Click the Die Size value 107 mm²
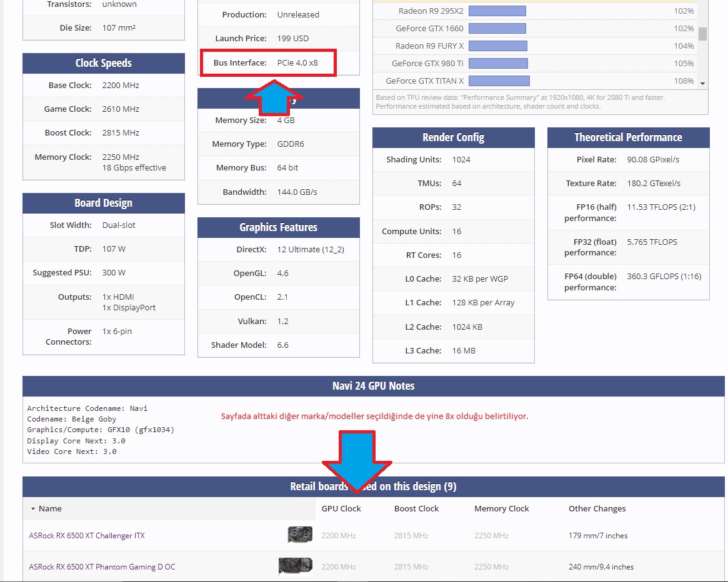This screenshot has width=728, height=582. (119, 28)
